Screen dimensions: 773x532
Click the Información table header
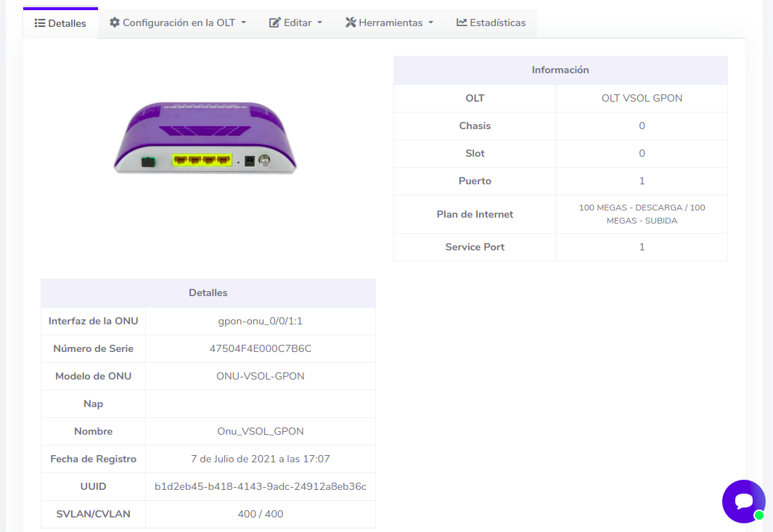(x=560, y=70)
